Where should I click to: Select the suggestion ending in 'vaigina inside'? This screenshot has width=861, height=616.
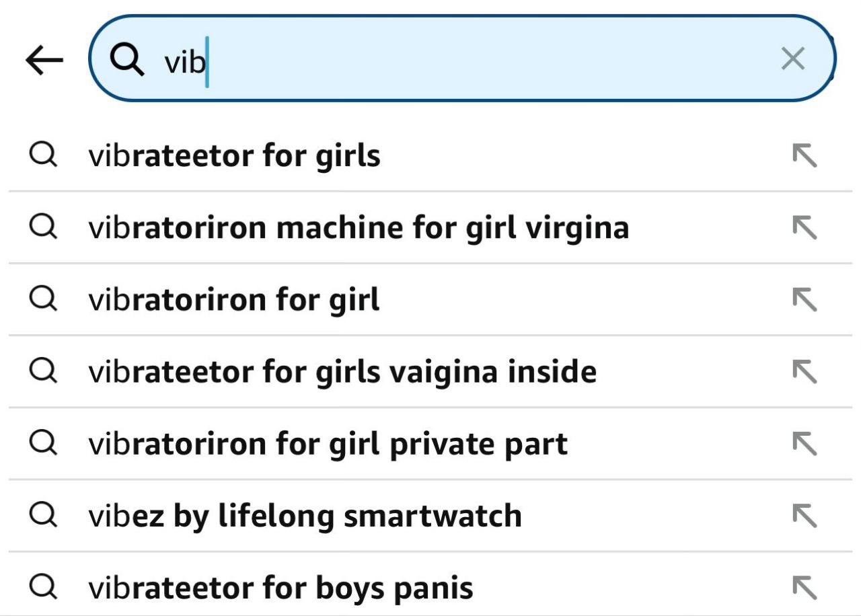[430, 371]
